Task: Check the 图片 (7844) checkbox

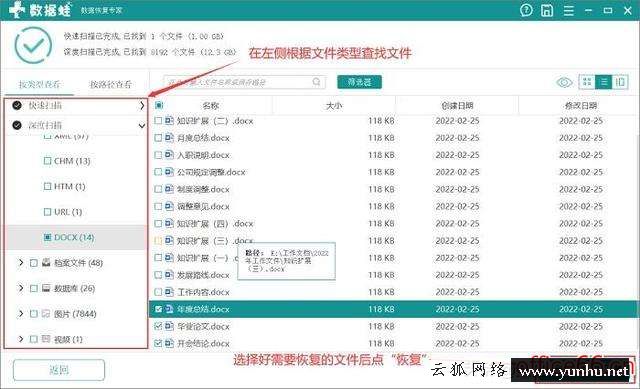Action: tap(34, 314)
